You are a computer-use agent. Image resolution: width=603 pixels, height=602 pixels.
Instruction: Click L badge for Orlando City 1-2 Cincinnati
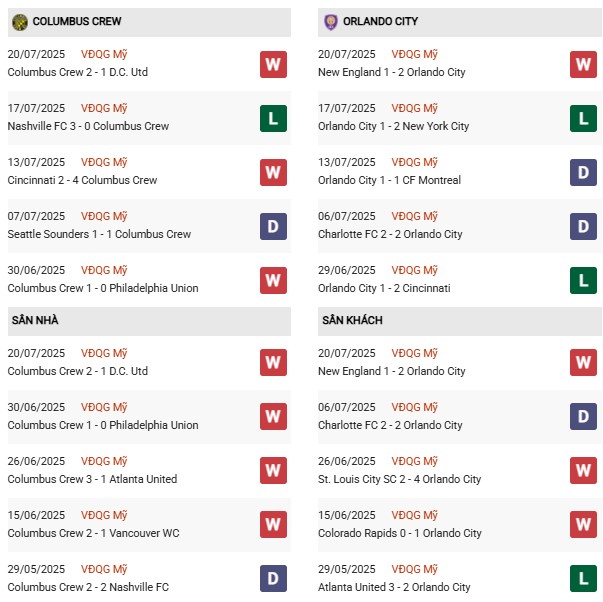(584, 280)
